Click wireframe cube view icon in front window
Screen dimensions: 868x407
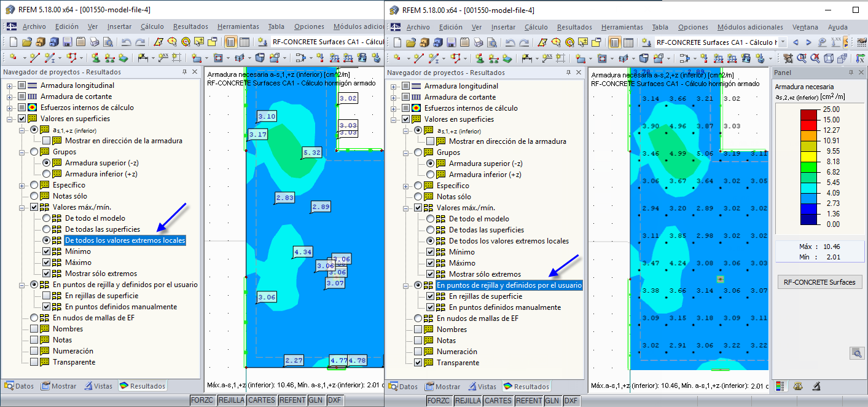[x=829, y=58]
